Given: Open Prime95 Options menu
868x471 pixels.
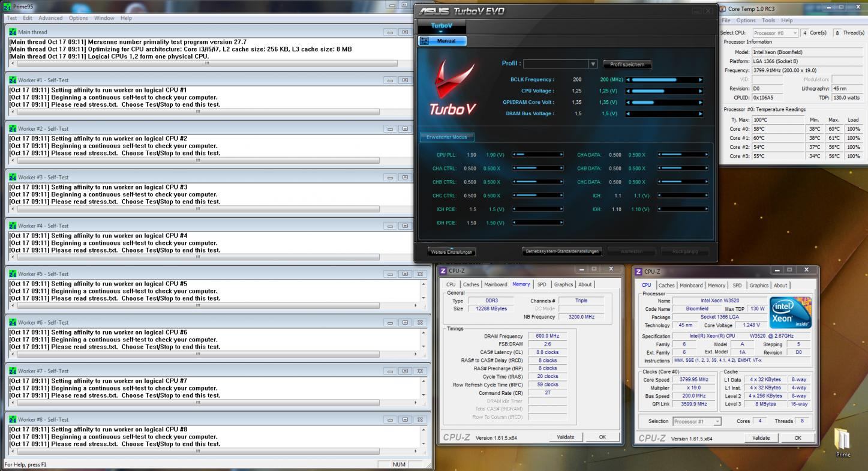Looking at the screenshot, I should click(79, 18).
